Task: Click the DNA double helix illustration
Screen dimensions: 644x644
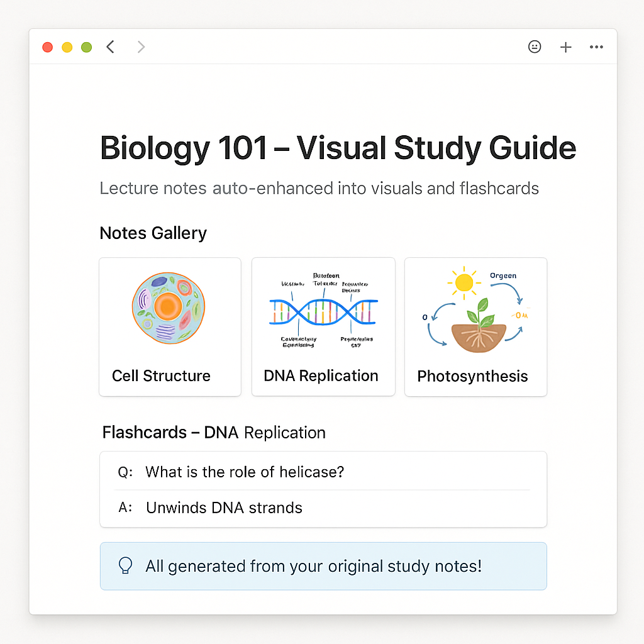Action: pyautogui.click(x=323, y=312)
